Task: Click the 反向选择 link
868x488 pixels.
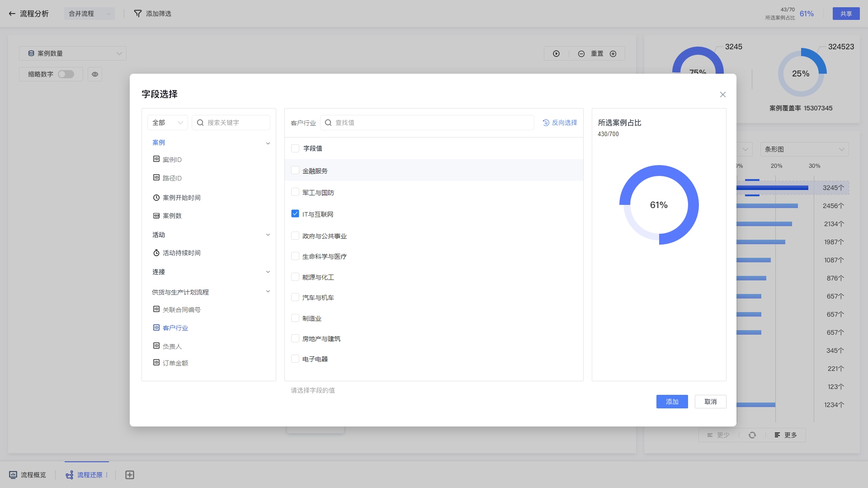Action: point(560,123)
